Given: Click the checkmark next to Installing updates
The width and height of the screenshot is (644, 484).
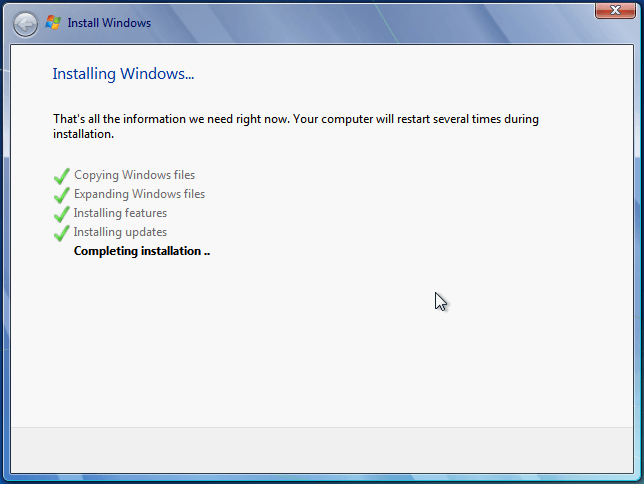Looking at the screenshot, I should click(62, 233).
